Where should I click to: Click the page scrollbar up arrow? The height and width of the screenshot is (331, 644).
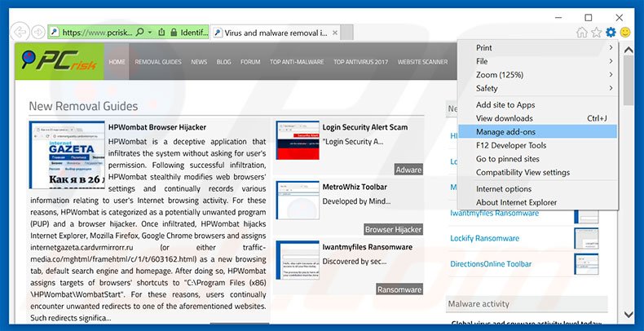629,50
